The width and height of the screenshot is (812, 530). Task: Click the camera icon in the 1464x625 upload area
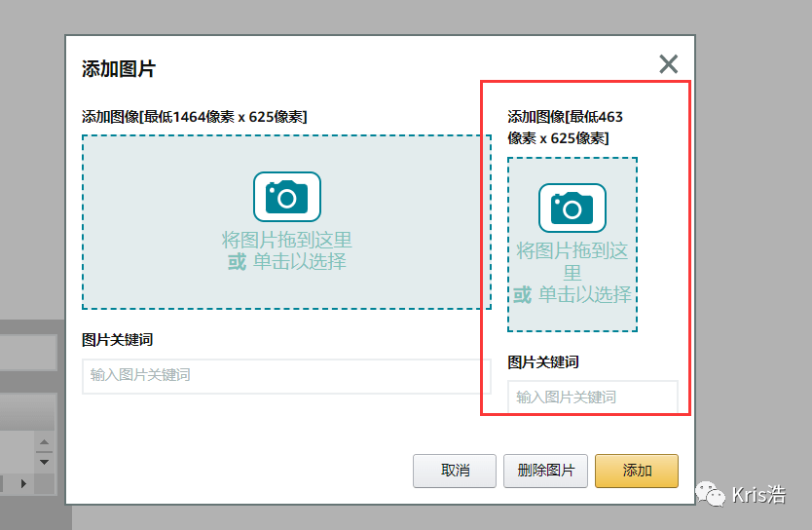click(286, 197)
